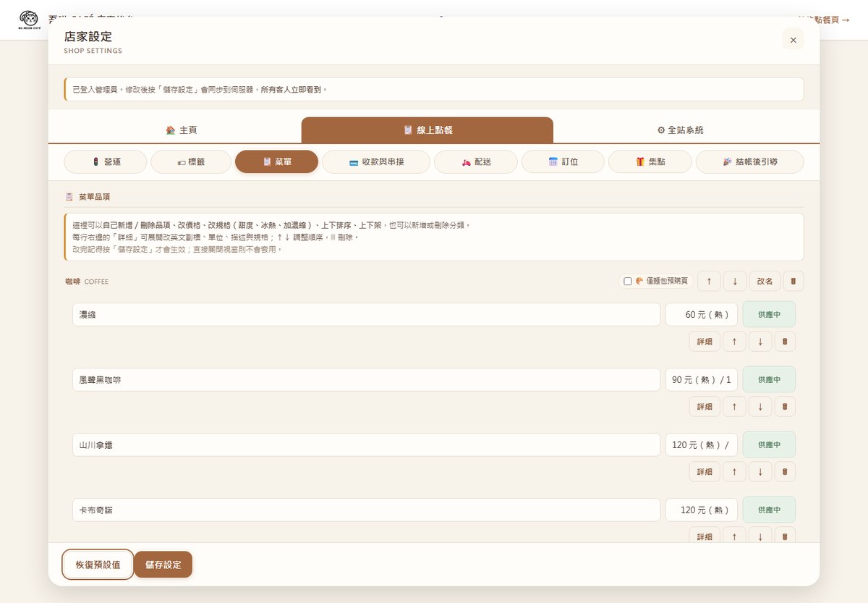Move 風聲黑咖啡 down in list

pyautogui.click(x=760, y=407)
